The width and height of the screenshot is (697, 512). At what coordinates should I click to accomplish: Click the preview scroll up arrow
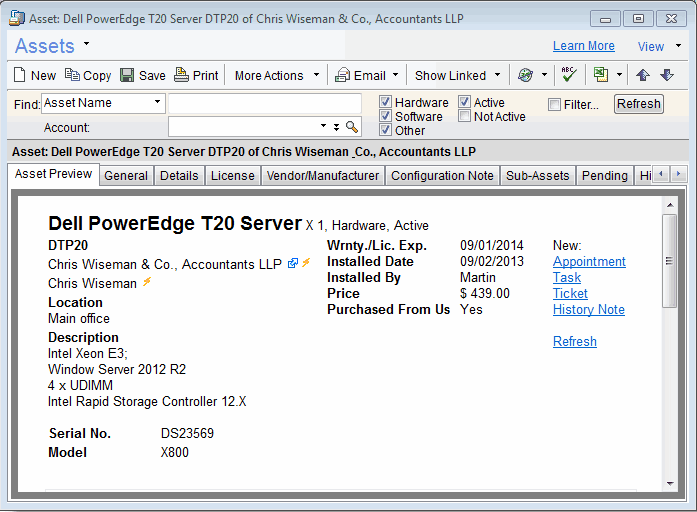coord(670,205)
